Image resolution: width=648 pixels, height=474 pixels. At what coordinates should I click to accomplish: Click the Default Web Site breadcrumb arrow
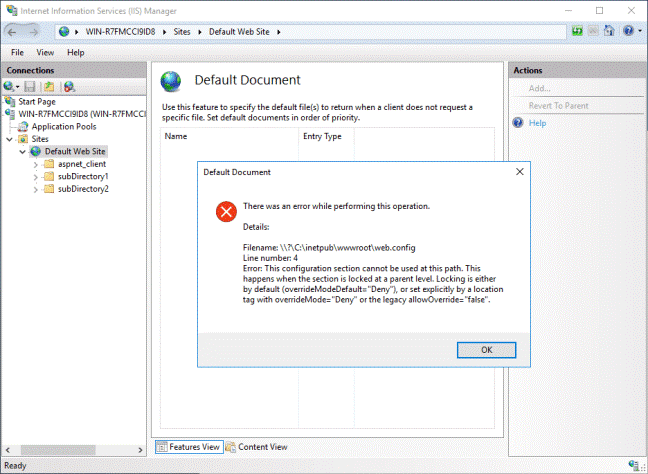(279, 32)
